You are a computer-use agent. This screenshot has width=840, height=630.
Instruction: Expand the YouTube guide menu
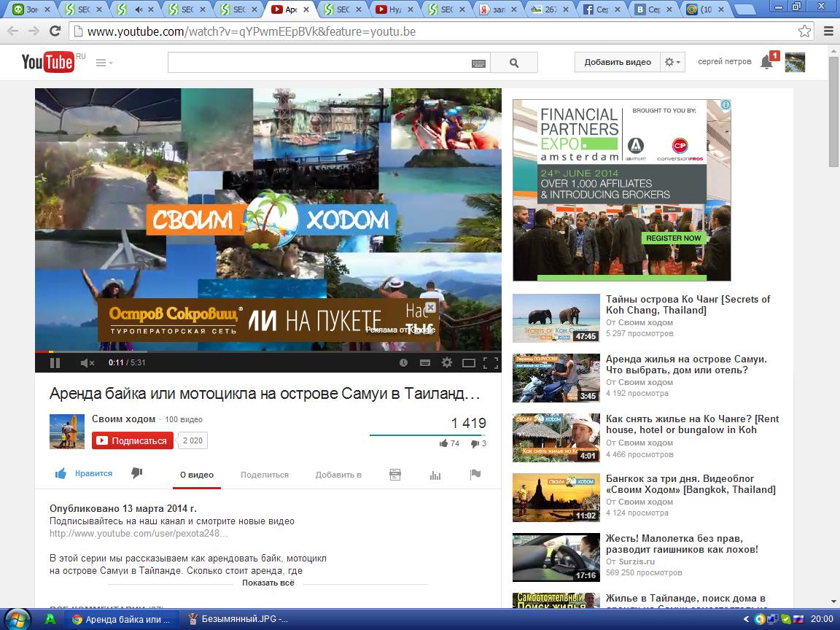coord(104,63)
